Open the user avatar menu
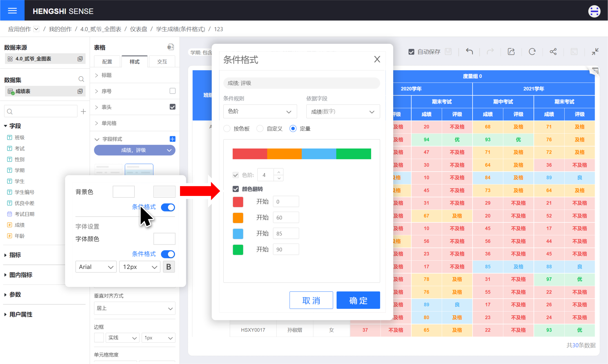The height and width of the screenshot is (364, 608). coord(594,11)
